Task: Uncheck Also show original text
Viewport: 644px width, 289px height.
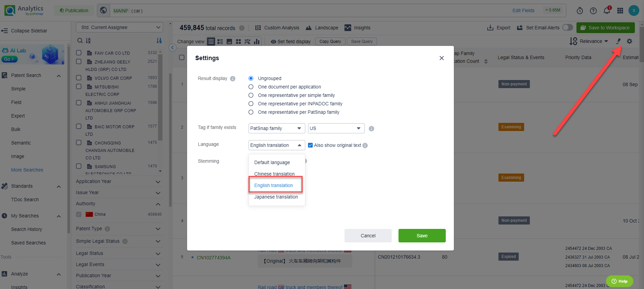Action: tap(310, 145)
